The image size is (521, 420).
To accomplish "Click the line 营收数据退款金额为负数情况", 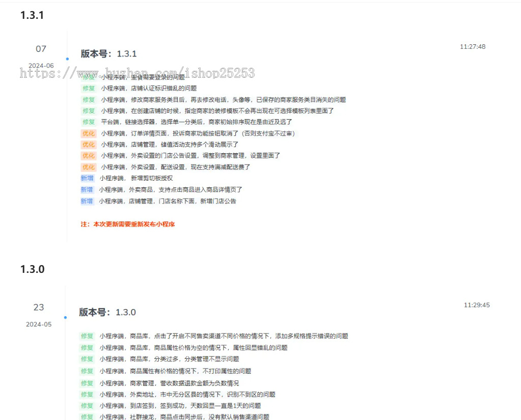I will pyautogui.click(x=169, y=383).
